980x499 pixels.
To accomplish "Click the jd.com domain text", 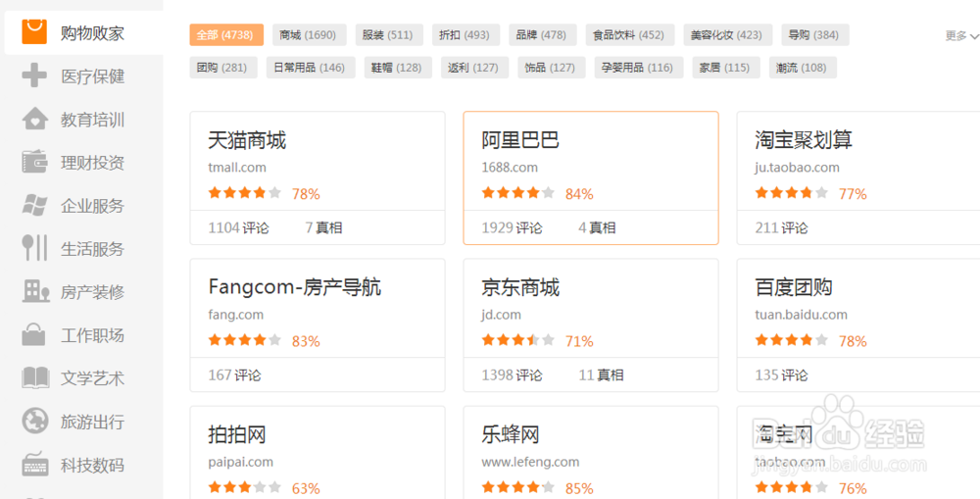I will (501, 315).
